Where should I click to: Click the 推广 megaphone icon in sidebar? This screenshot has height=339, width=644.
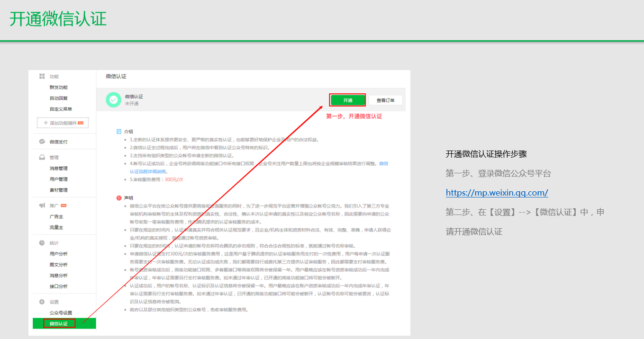[x=42, y=205]
